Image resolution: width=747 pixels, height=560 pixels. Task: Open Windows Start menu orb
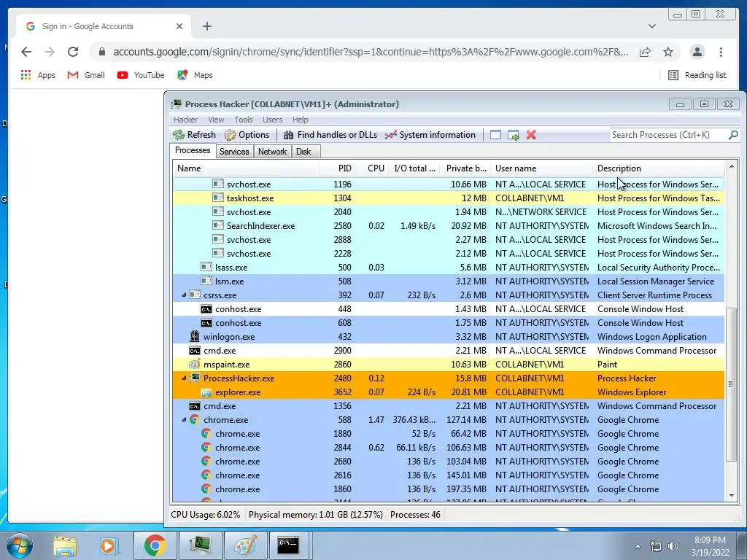tap(20, 545)
